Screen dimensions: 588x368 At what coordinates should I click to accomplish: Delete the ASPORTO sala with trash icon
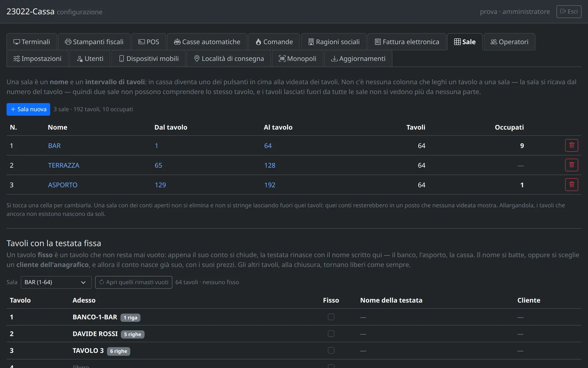[x=571, y=185]
